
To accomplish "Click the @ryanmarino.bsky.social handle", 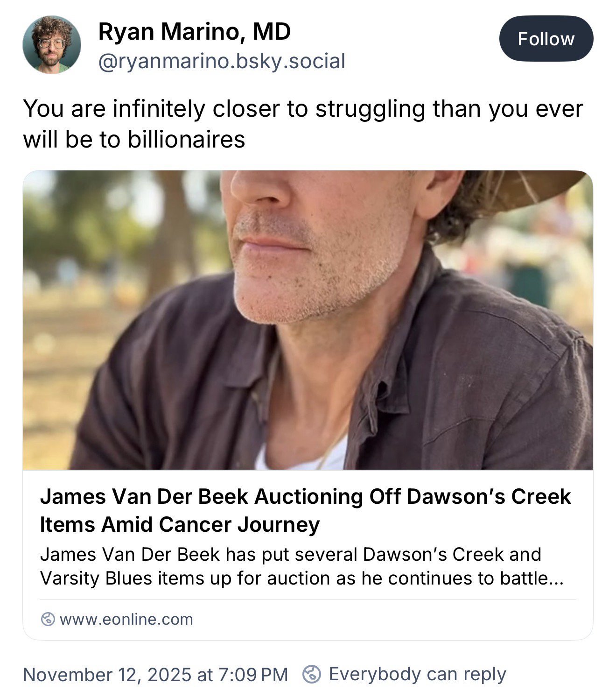I will [x=222, y=61].
